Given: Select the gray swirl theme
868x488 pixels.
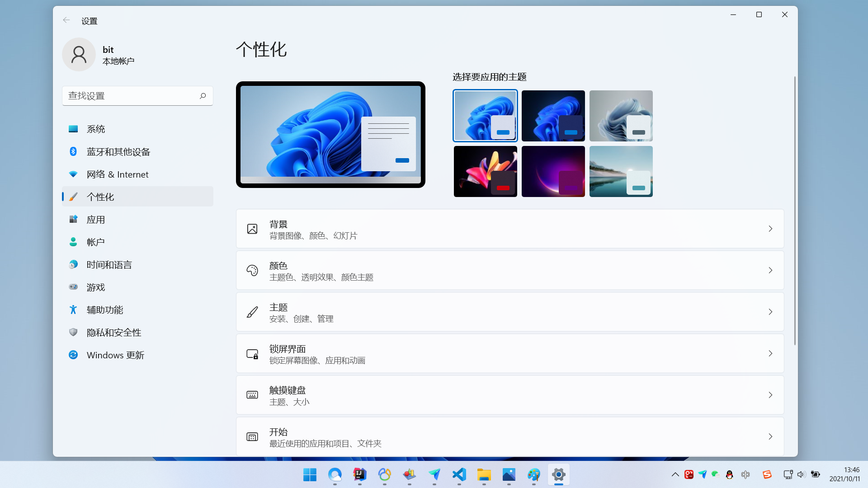Looking at the screenshot, I should coord(621,116).
